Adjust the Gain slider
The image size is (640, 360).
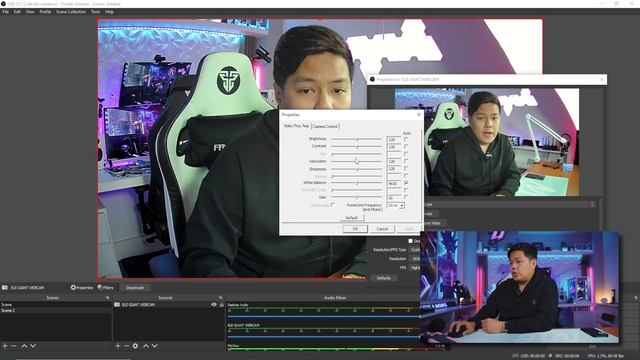[x=357, y=197]
